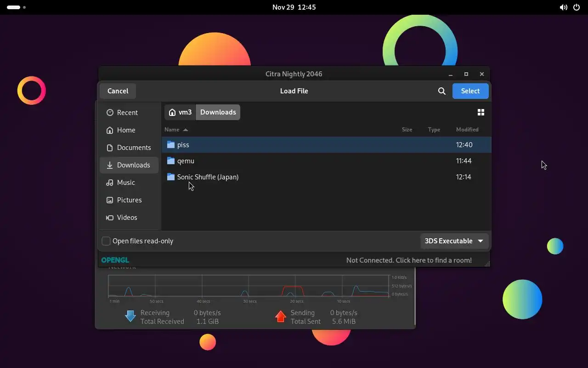
Task: Cancel the Load File dialog
Action: 118,91
